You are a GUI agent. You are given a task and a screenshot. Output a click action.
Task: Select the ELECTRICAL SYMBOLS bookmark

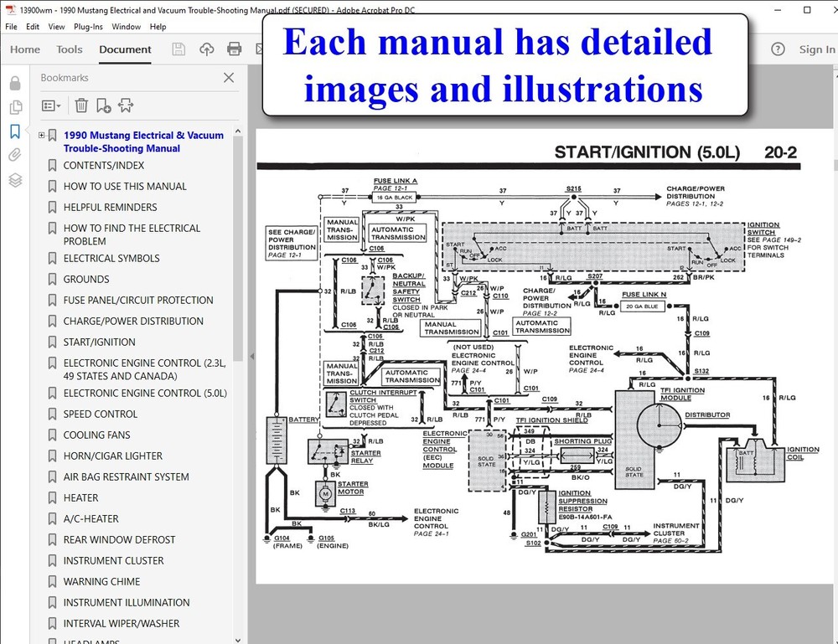(x=111, y=259)
